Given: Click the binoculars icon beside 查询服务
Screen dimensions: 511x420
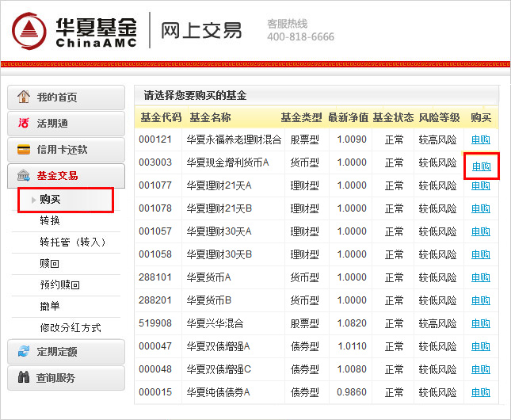Looking at the screenshot, I should click(x=24, y=378).
